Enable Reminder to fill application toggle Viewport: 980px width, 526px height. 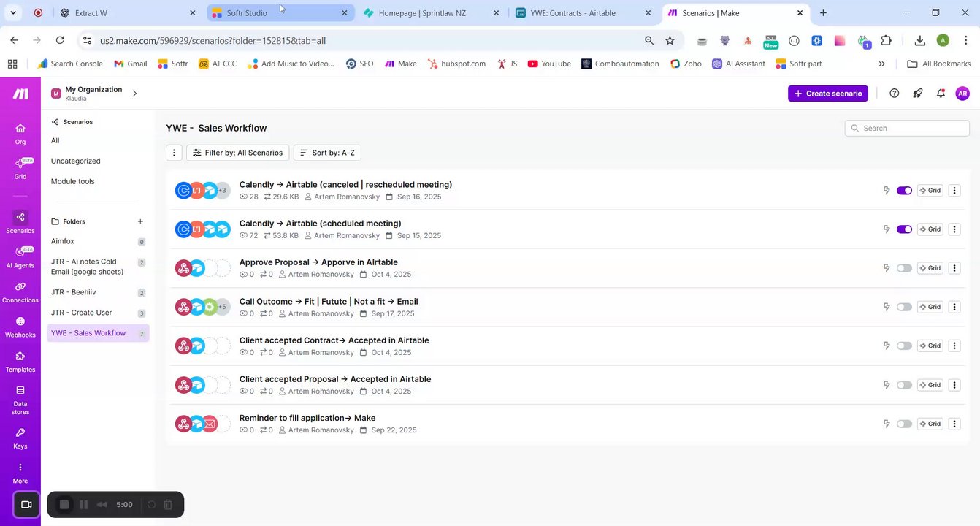coord(904,424)
